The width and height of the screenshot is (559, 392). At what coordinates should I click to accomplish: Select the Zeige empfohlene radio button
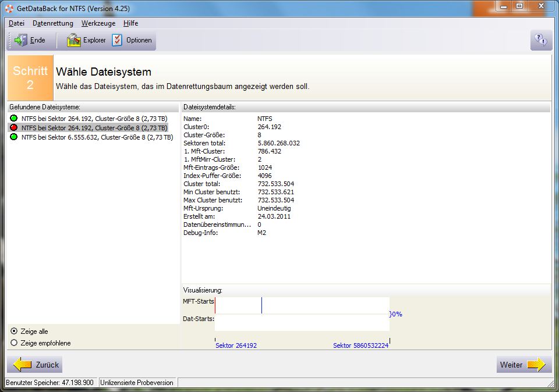pyautogui.click(x=14, y=343)
